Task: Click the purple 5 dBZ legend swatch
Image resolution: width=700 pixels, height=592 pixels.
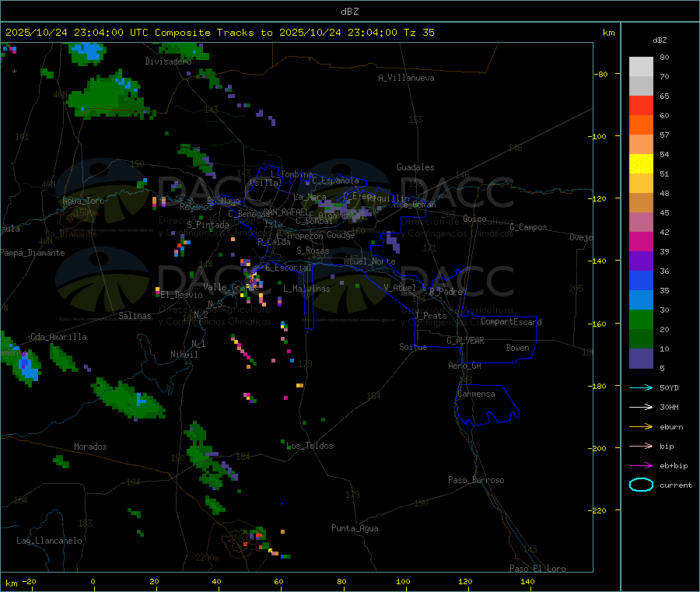Action: [641, 359]
